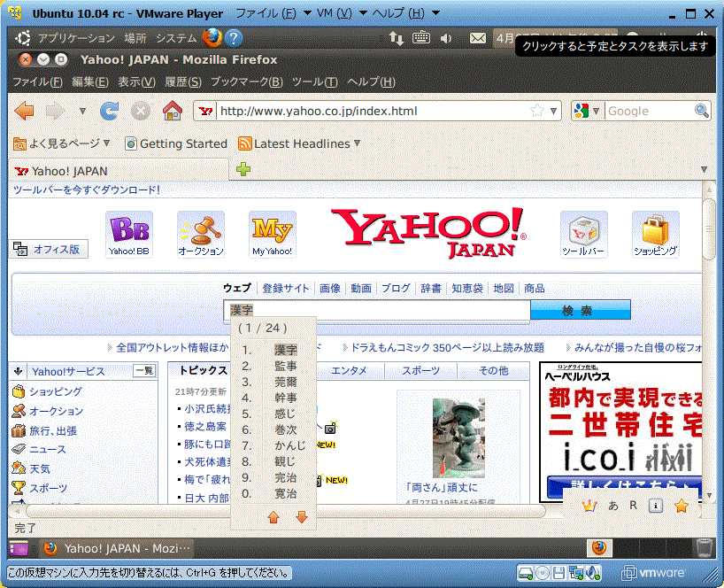Click the IME star icon

[682, 507]
